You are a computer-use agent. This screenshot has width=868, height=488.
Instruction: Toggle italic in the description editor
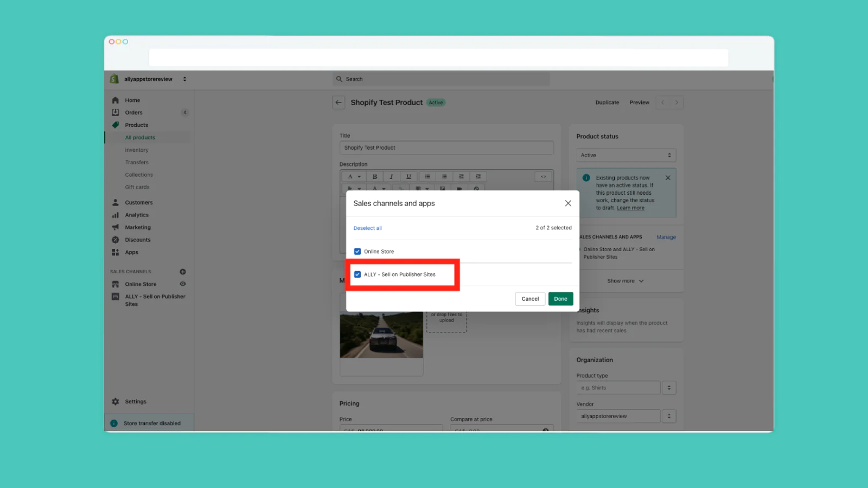pos(391,177)
